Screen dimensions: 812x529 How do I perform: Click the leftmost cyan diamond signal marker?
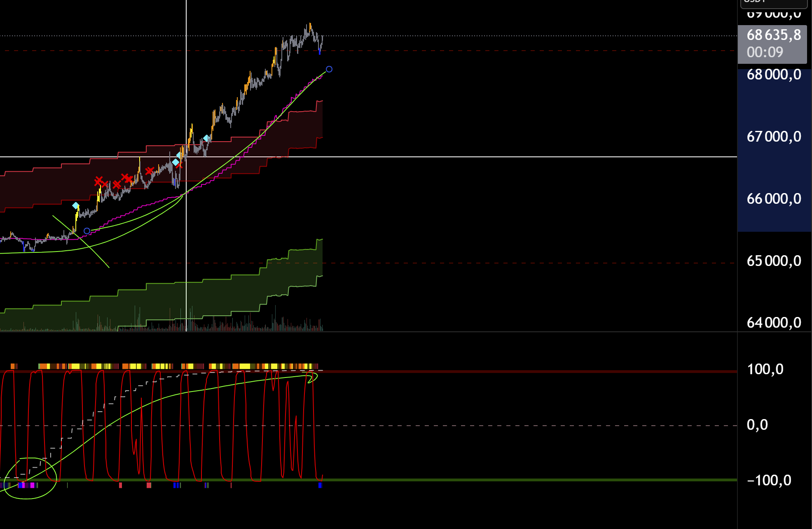[76, 205]
